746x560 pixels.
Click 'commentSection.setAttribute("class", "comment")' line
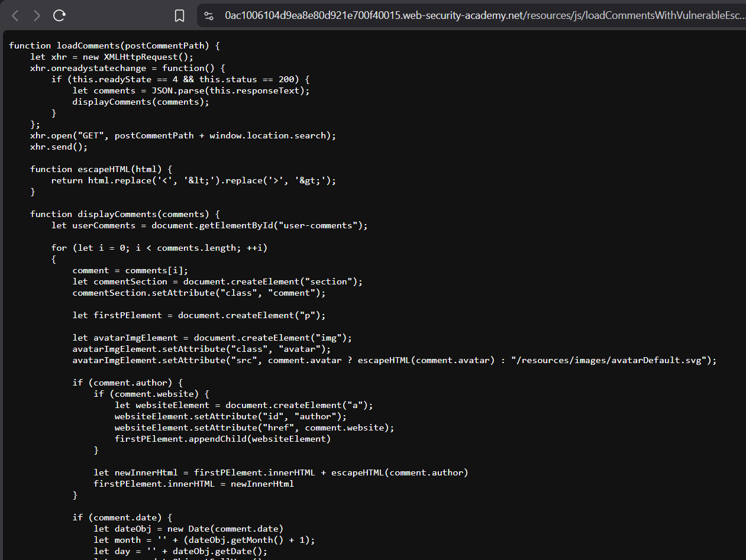point(199,293)
